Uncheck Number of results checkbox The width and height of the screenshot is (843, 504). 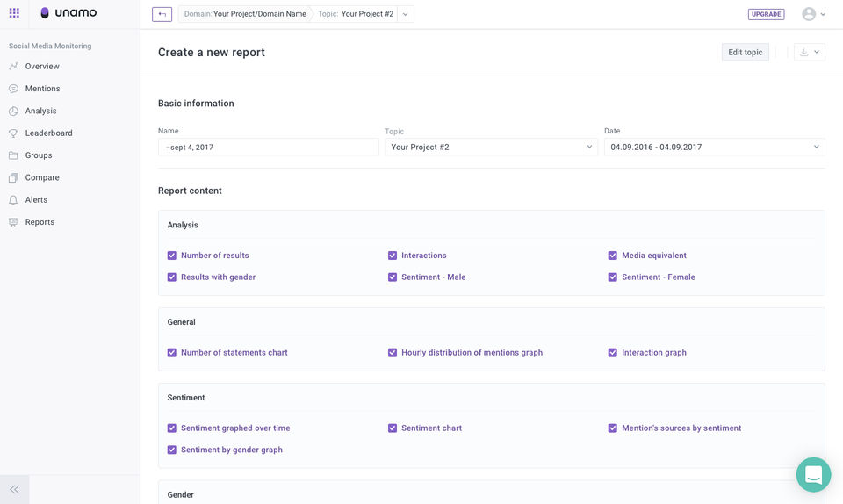coord(172,256)
